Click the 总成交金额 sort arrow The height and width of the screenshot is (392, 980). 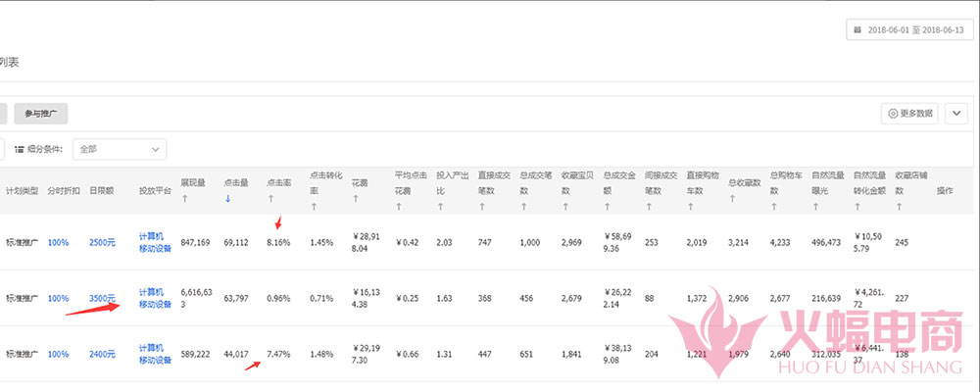(x=608, y=207)
